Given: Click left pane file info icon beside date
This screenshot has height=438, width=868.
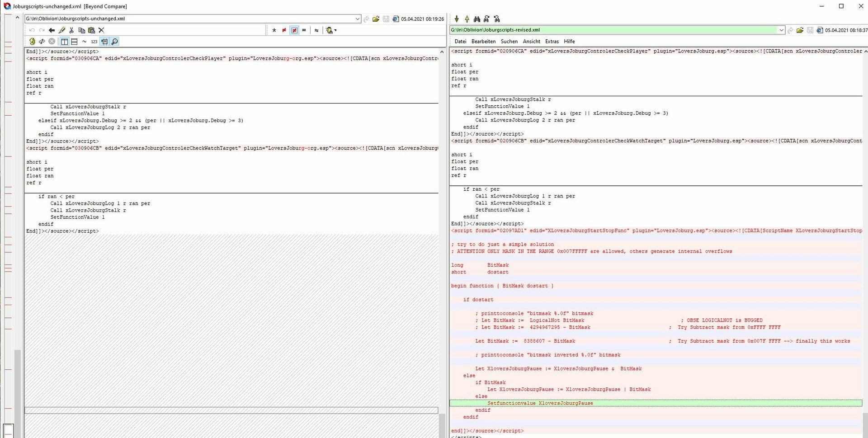Looking at the screenshot, I should click(x=396, y=19).
